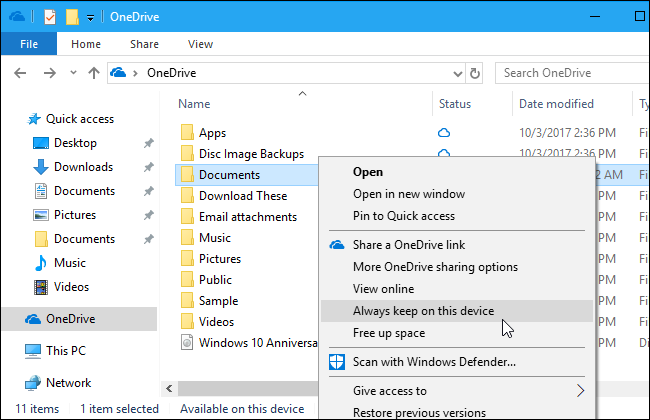Viewport: 650px width, 420px height.
Task: Open Videos in navigation pane
Action: click(x=71, y=287)
